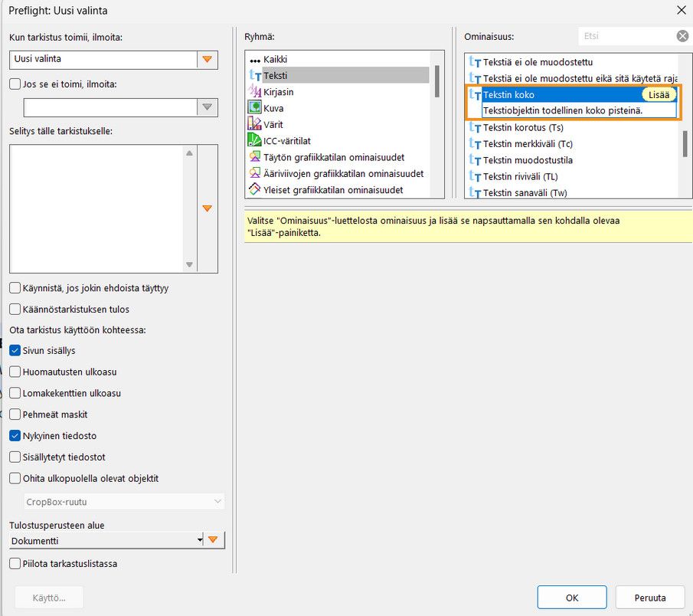Click into the Uusi valinta name field
The image size is (693, 616).
pos(103,59)
